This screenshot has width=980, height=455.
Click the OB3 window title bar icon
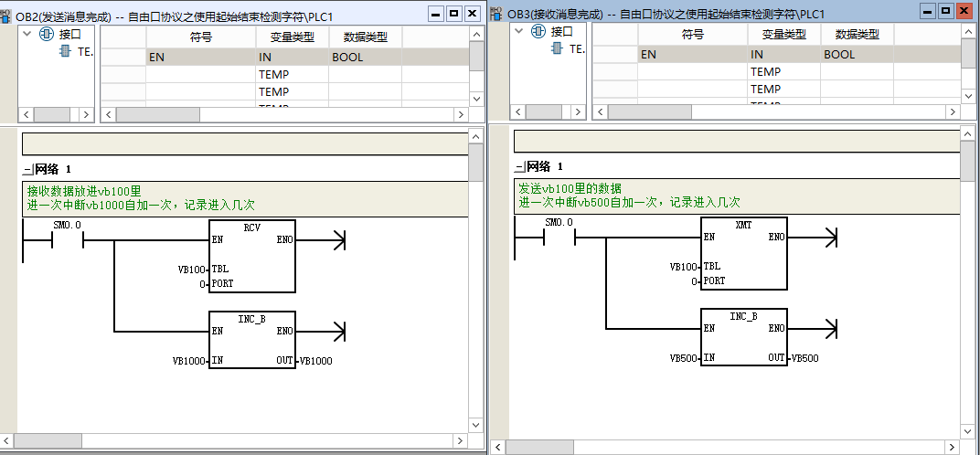coord(497,13)
